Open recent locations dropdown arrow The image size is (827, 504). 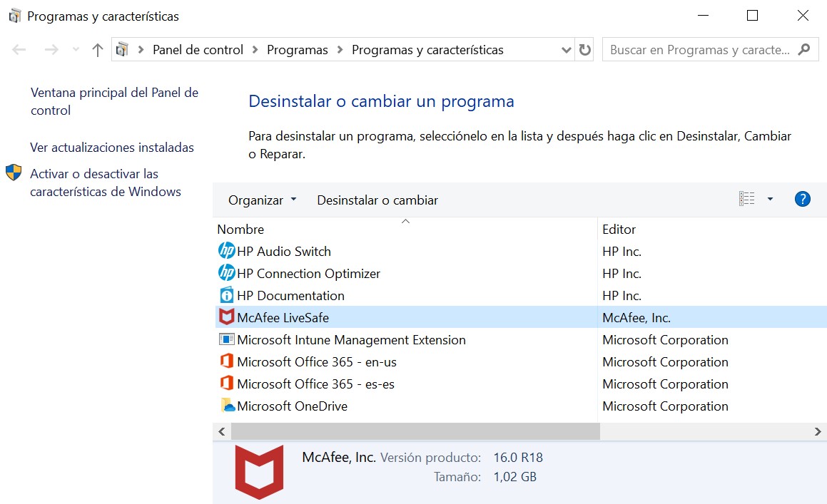pyautogui.click(x=76, y=50)
